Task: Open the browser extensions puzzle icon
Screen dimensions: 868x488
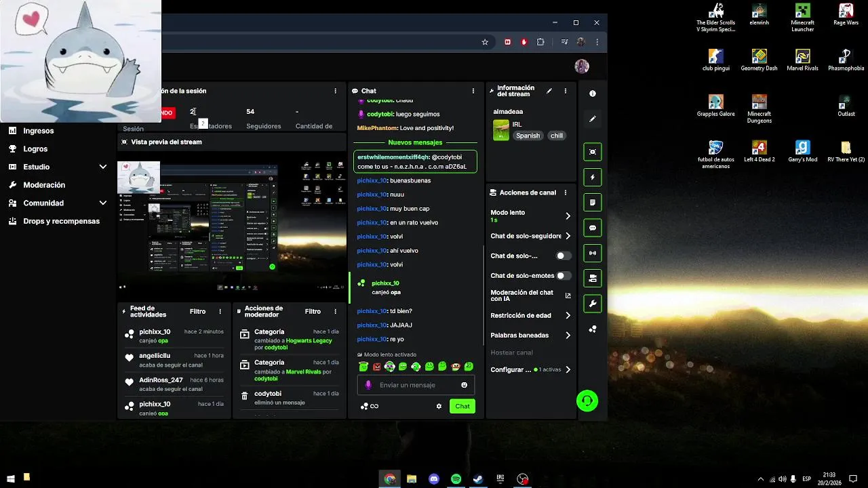Action: pos(540,42)
